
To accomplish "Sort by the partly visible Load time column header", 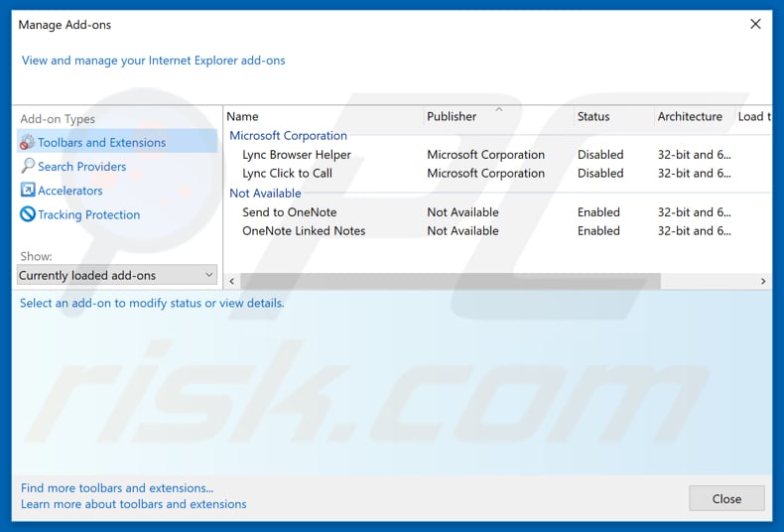I will coord(753,116).
